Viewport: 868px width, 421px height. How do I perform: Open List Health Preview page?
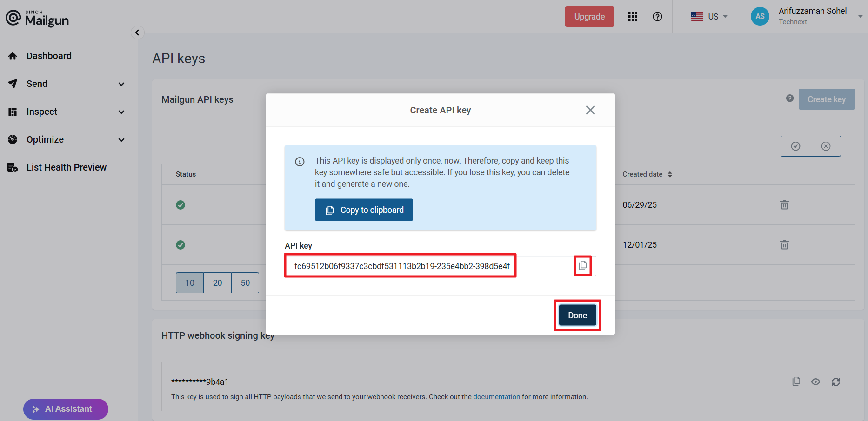point(66,167)
